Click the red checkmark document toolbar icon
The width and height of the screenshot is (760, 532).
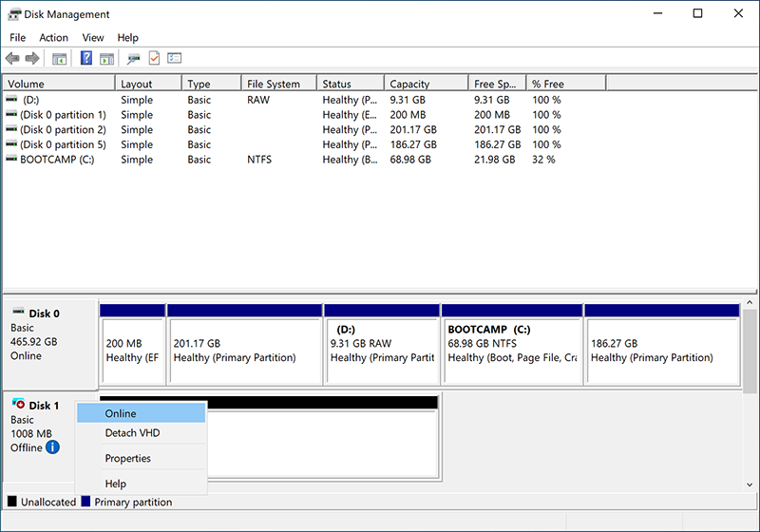(x=154, y=59)
